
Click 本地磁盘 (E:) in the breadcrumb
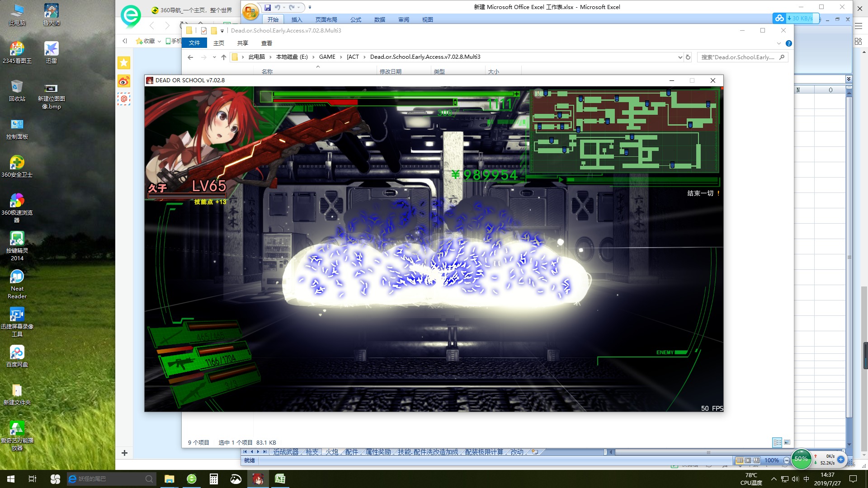click(292, 57)
